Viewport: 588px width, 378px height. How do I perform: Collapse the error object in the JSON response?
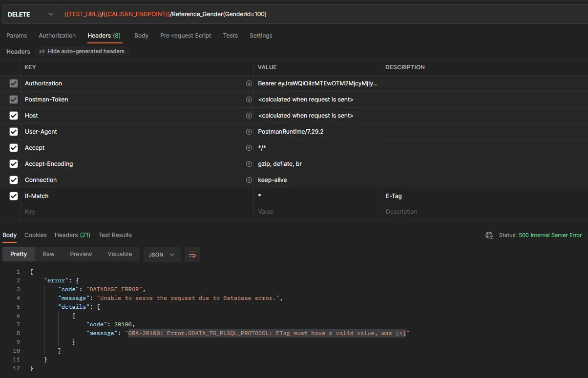pos(24,280)
